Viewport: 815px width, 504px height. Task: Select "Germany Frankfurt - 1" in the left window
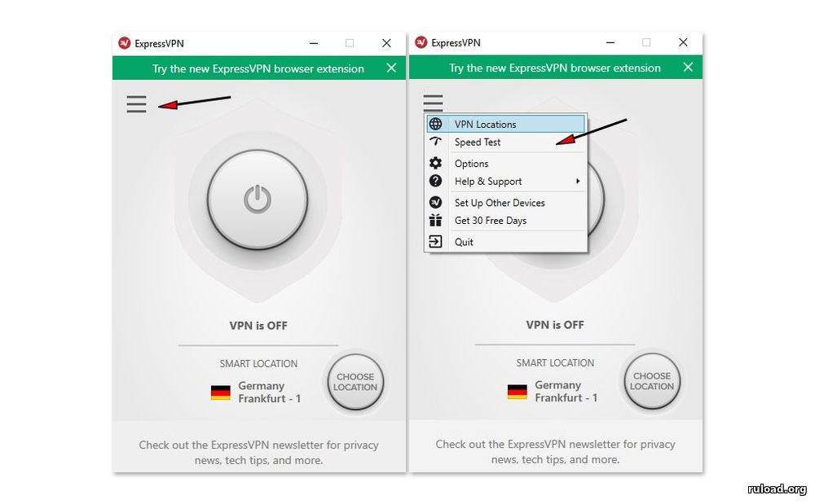[x=269, y=392]
